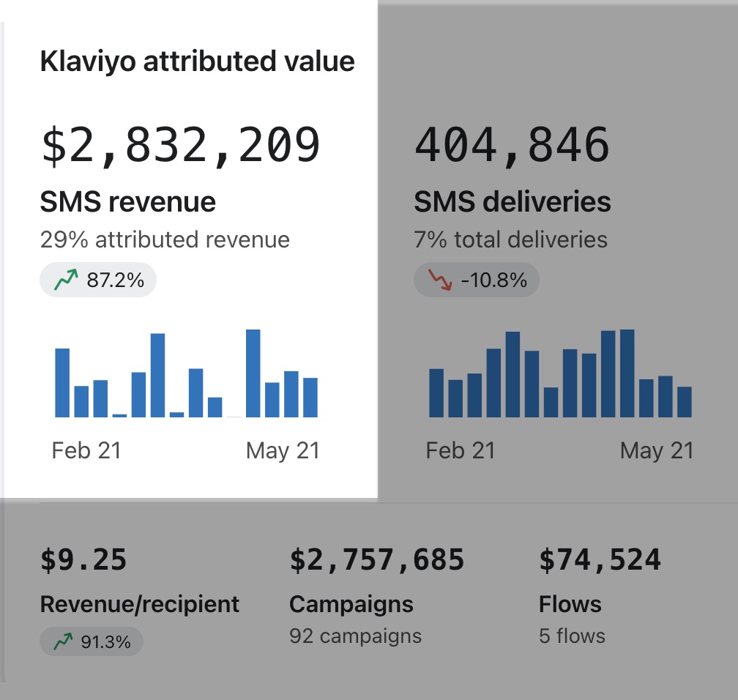
Task: Open the SMS revenue metric label
Action: [128, 202]
